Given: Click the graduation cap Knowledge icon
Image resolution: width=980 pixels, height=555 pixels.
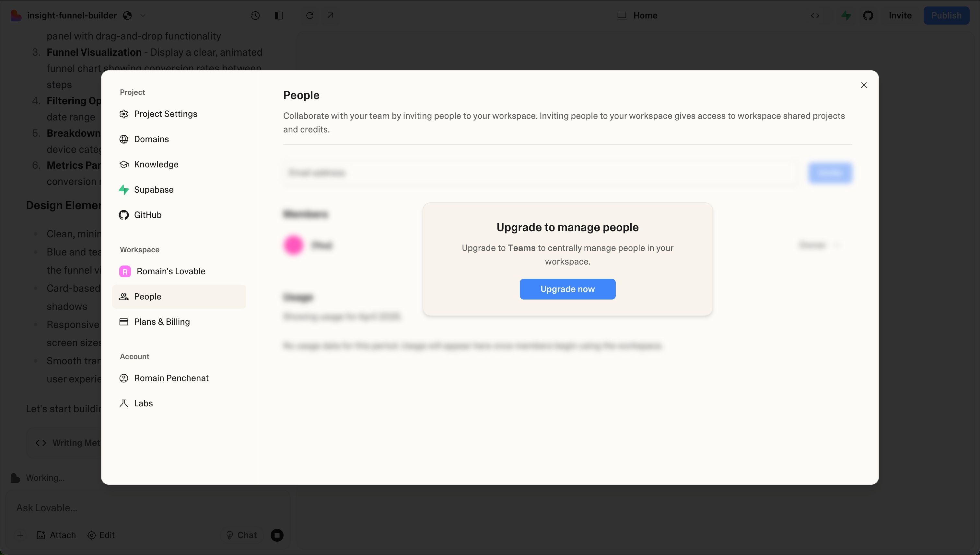Looking at the screenshot, I should click(123, 164).
